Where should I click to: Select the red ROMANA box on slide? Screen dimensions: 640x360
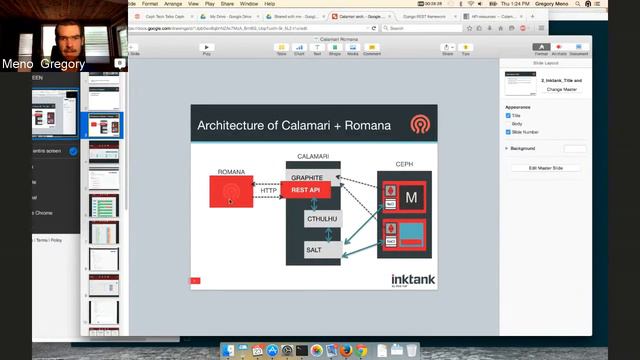(231, 191)
